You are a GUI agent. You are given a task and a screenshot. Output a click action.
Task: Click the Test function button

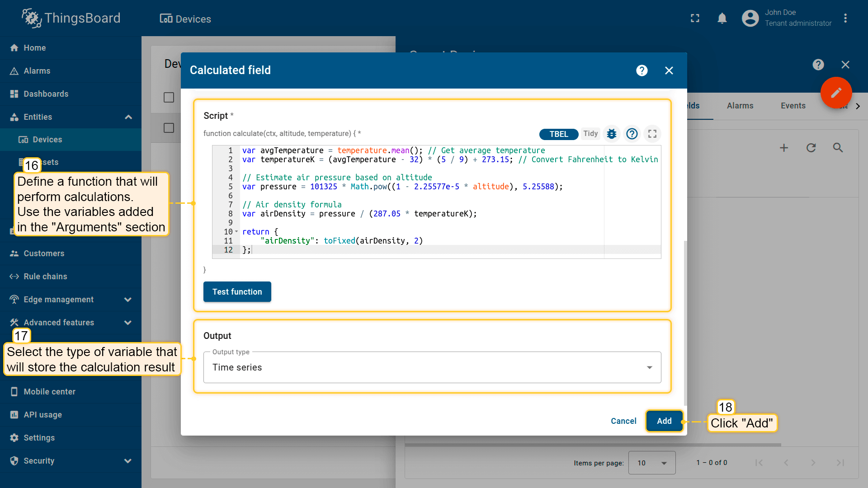[237, 292]
